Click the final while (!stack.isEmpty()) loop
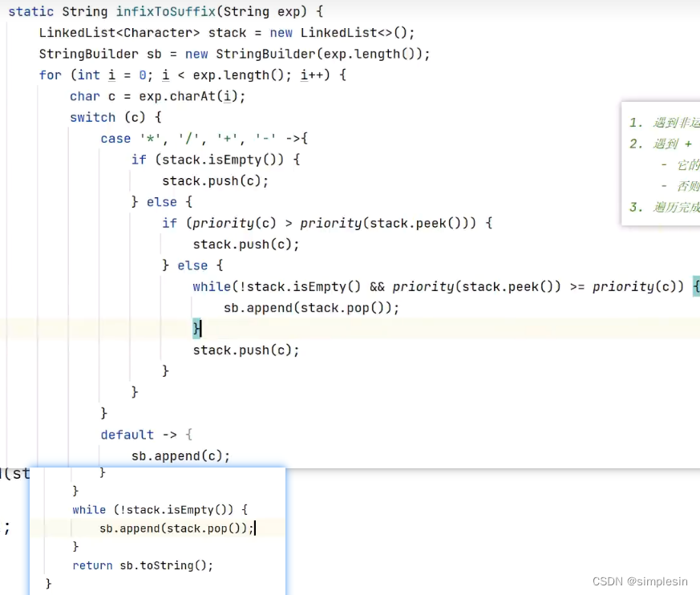This screenshot has width=700, height=595. coord(157,509)
